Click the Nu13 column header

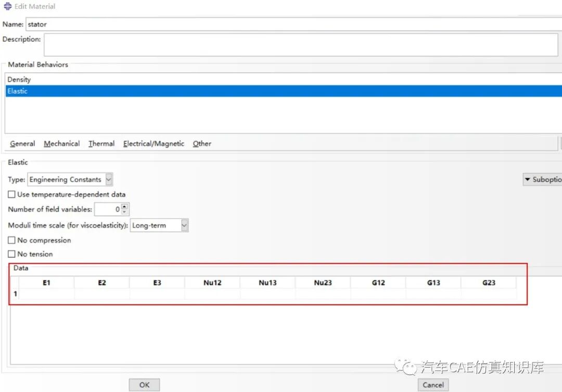tap(267, 283)
